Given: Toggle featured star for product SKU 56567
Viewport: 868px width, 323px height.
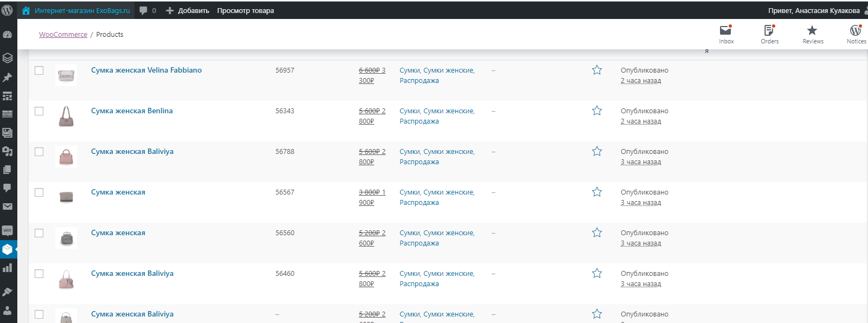Looking at the screenshot, I should click(597, 192).
